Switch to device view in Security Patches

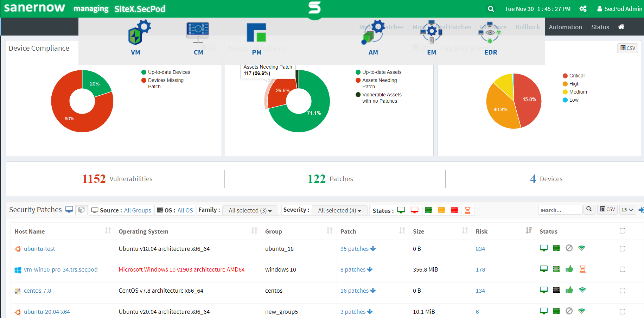pyautogui.click(x=69, y=210)
